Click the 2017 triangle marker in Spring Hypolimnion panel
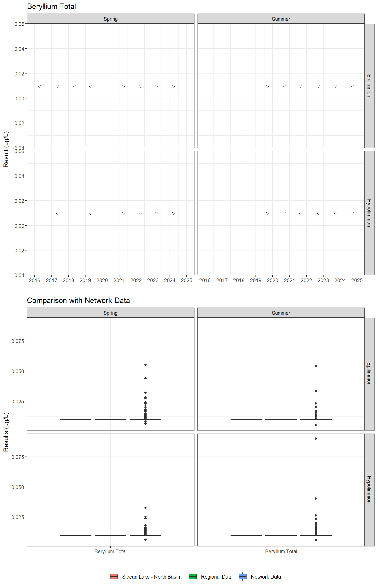 (x=58, y=213)
